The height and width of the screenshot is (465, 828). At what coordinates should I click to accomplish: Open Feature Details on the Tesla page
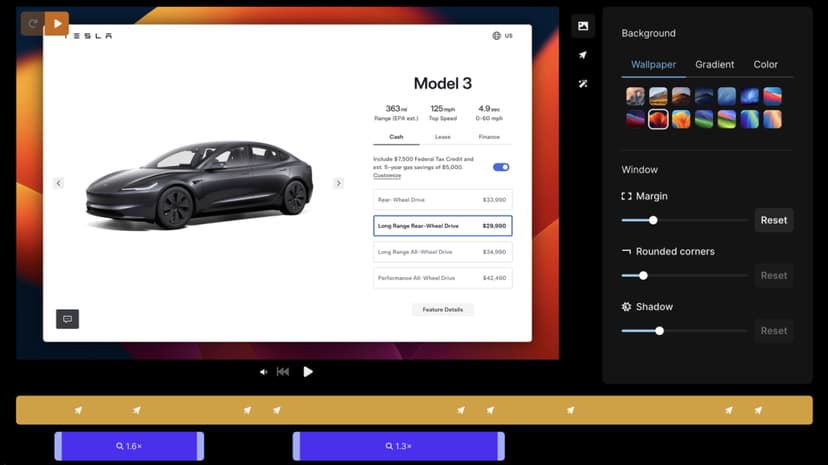click(443, 310)
